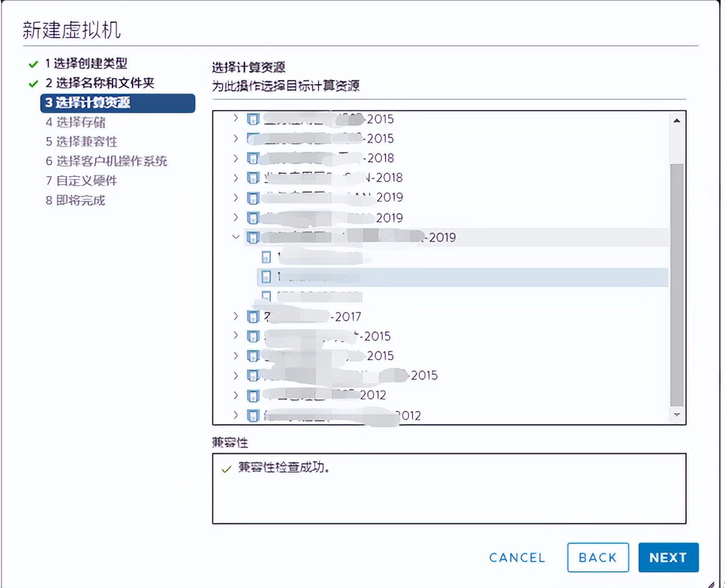Expand the cluster ending 2012 above the last row
The width and height of the screenshot is (725, 588).
236,395
